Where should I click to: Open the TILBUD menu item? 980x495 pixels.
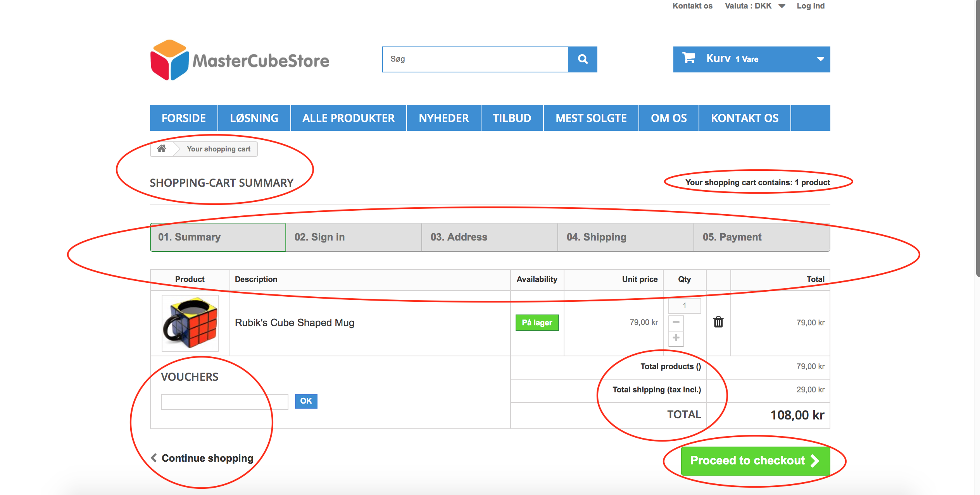[x=512, y=118]
